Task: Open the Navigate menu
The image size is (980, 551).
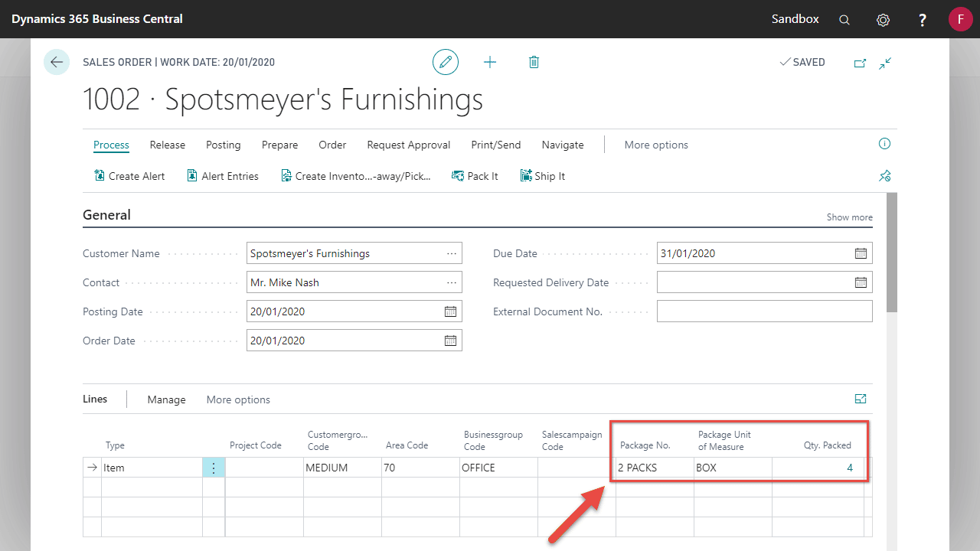Action: coord(563,145)
